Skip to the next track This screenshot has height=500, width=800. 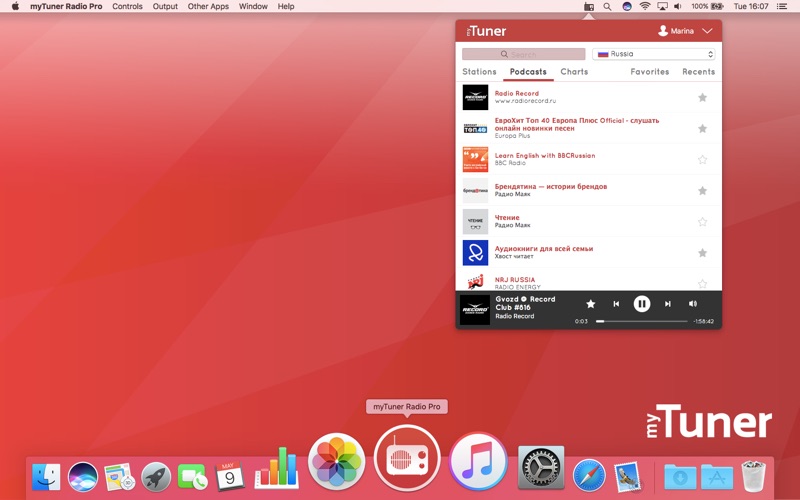coord(667,304)
